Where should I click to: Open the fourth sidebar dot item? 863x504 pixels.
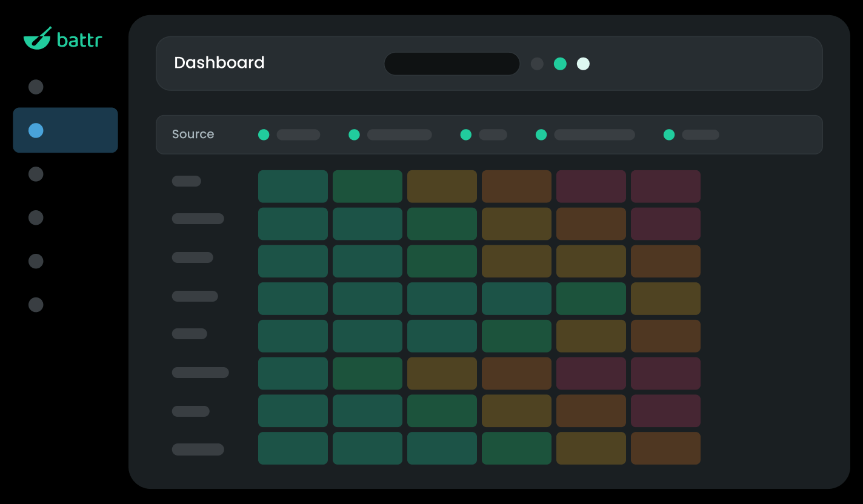(36, 217)
